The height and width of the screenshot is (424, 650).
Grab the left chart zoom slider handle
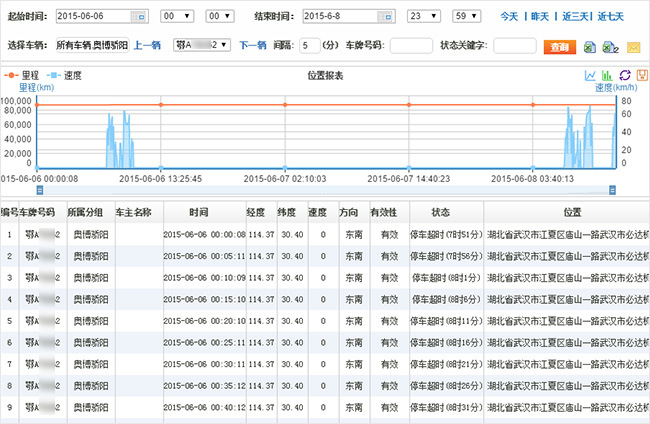[40, 190]
